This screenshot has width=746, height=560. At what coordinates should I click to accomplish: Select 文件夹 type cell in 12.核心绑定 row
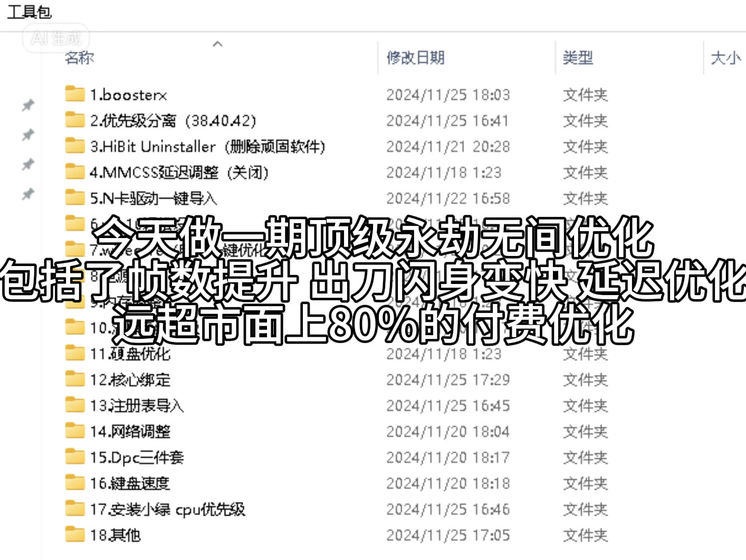pos(585,379)
